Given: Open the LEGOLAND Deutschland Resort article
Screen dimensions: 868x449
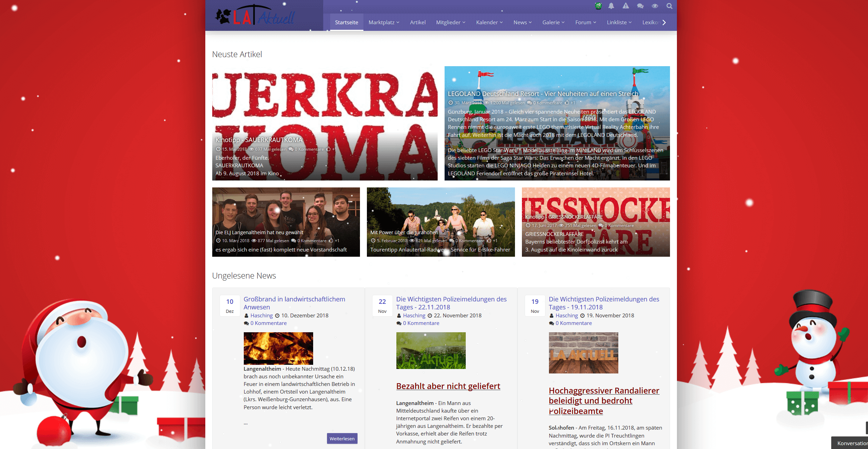Looking at the screenshot, I should point(543,94).
